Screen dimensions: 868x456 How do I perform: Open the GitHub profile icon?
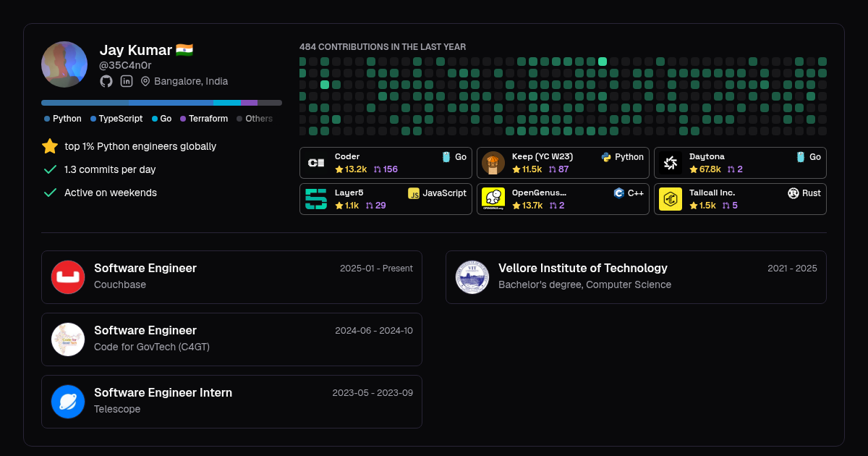pos(106,81)
